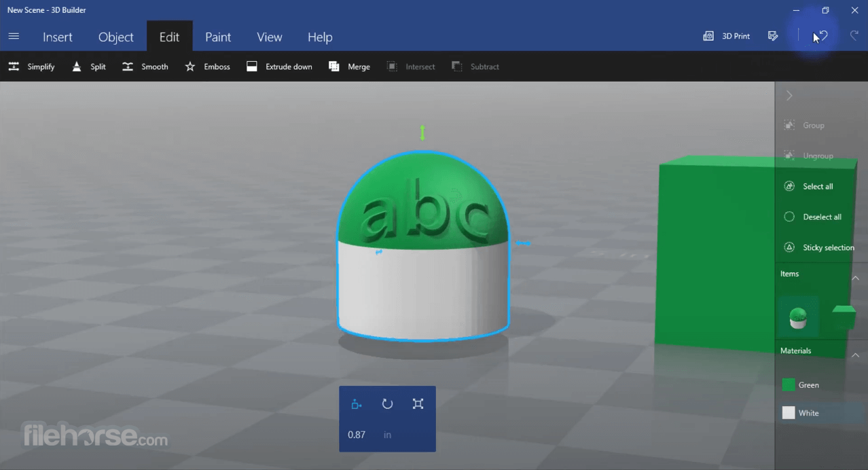Open the Object tab
868x470 pixels.
[x=116, y=37]
